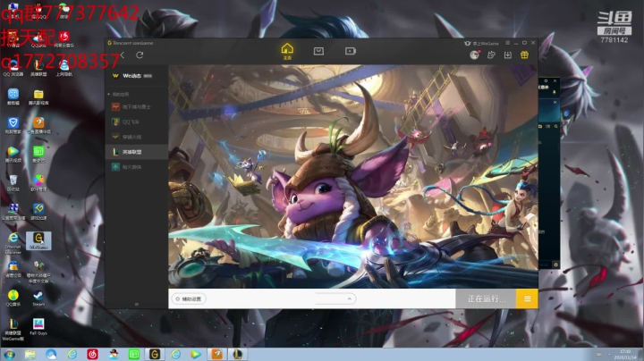Go back in WeGame navigation
Viewport: 644px width, 361px height.
click(123, 55)
